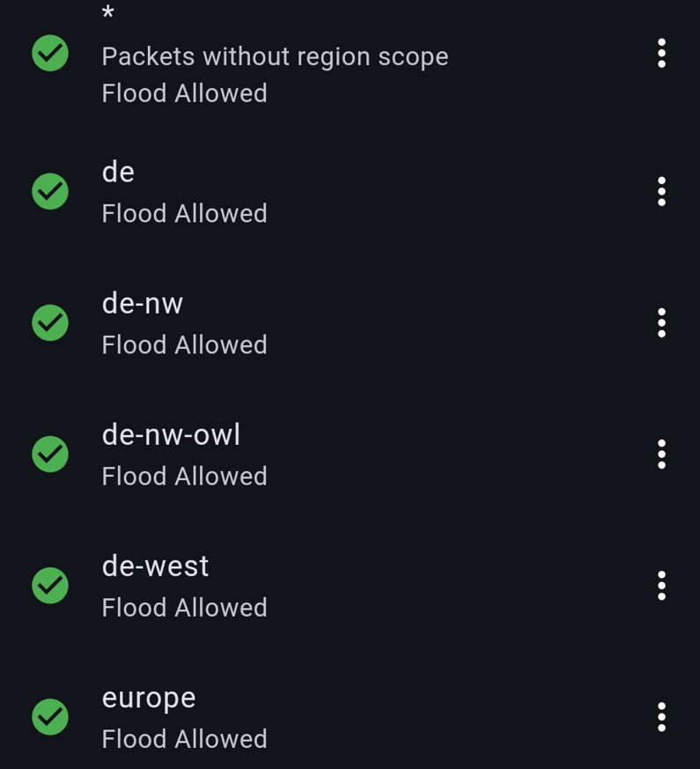
Task: Show the overflow menu for europe
Action: tap(661, 716)
